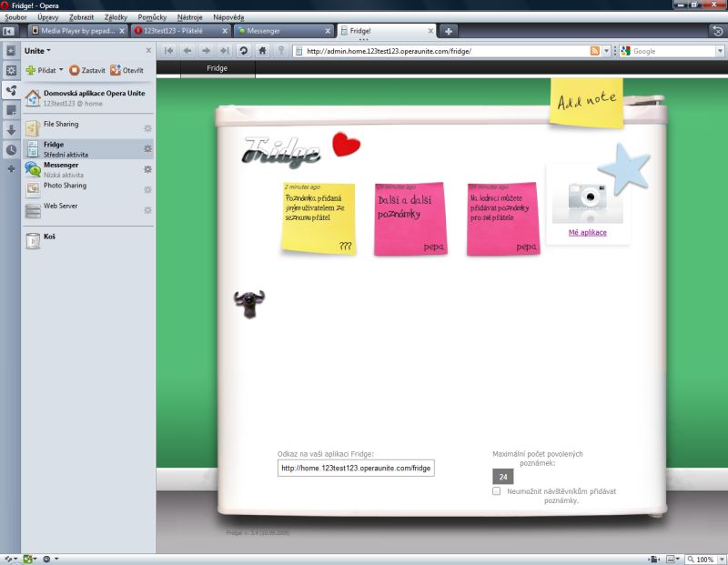This screenshot has height=565, width=728.
Task: Open the Soubor menu
Action: tap(15, 17)
